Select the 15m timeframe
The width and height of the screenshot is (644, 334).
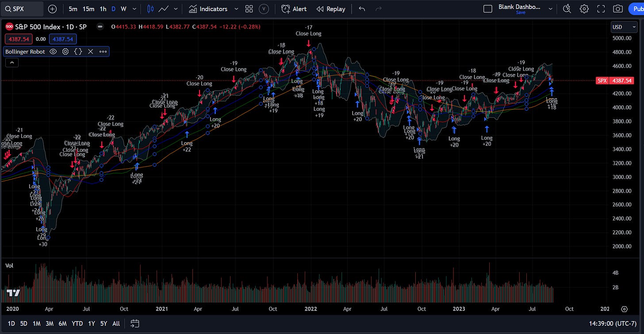point(88,9)
